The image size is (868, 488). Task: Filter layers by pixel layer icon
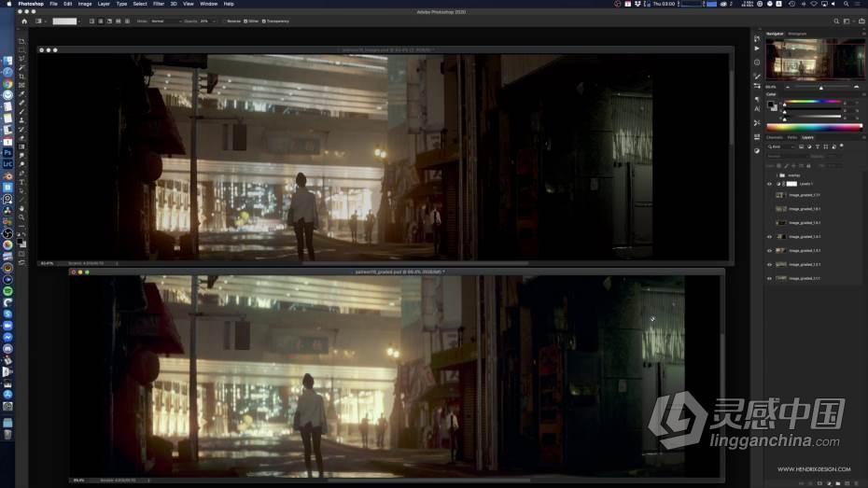coord(802,146)
